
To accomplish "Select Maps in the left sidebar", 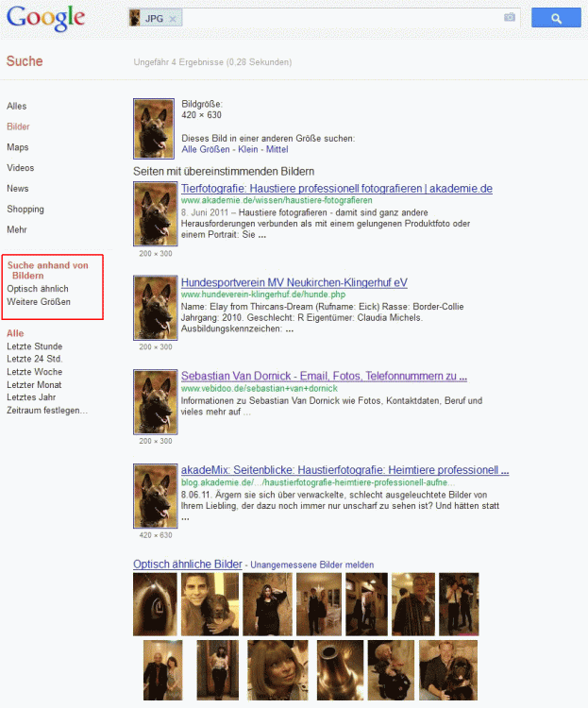I will coord(18,147).
